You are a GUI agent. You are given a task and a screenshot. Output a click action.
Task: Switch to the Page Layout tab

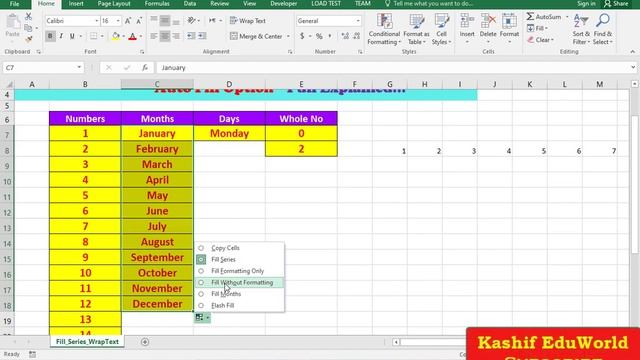(x=114, y=4)
